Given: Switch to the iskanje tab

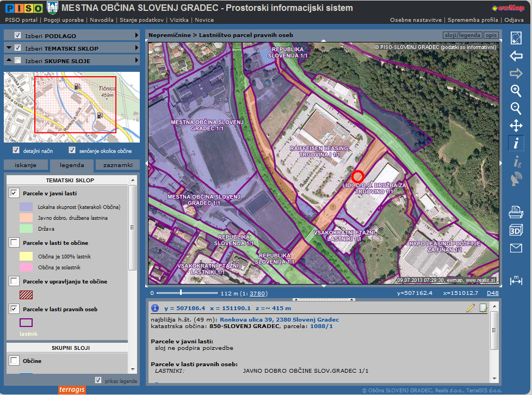Looking at the screenshot, I should (26, 165).
